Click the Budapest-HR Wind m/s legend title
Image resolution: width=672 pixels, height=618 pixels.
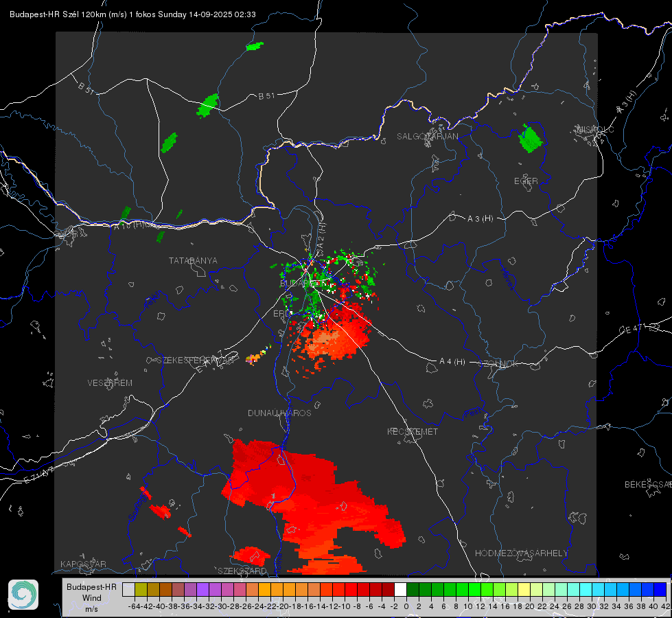click(91, 598)
